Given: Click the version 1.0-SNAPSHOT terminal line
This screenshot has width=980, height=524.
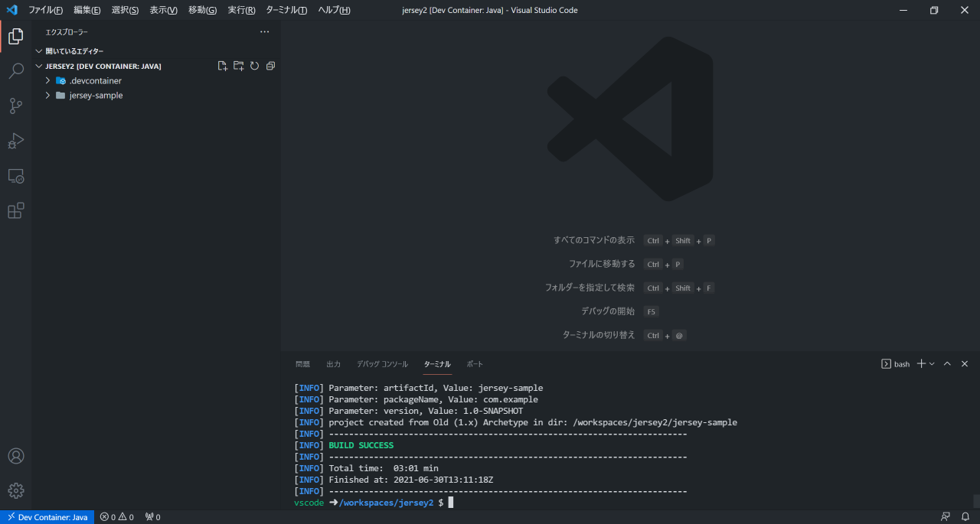Looking at the screenshot, I should click(409, 411).
